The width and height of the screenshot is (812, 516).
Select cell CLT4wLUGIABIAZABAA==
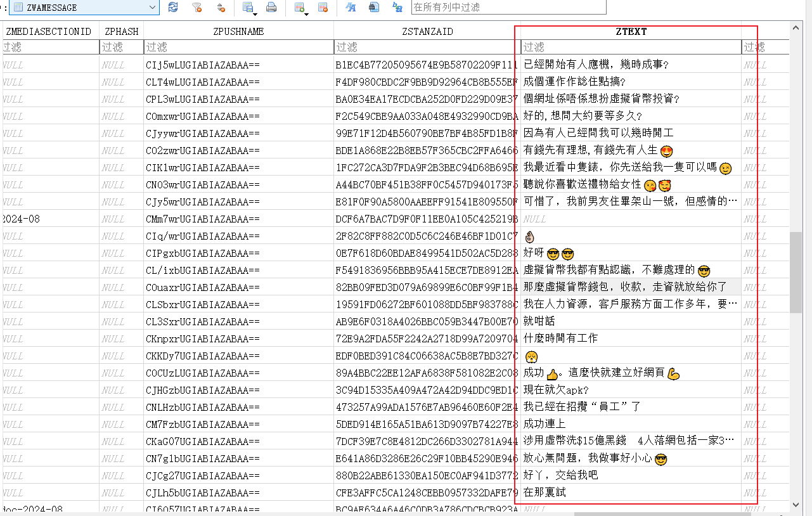pyautogui.click(x=239, y=82)
